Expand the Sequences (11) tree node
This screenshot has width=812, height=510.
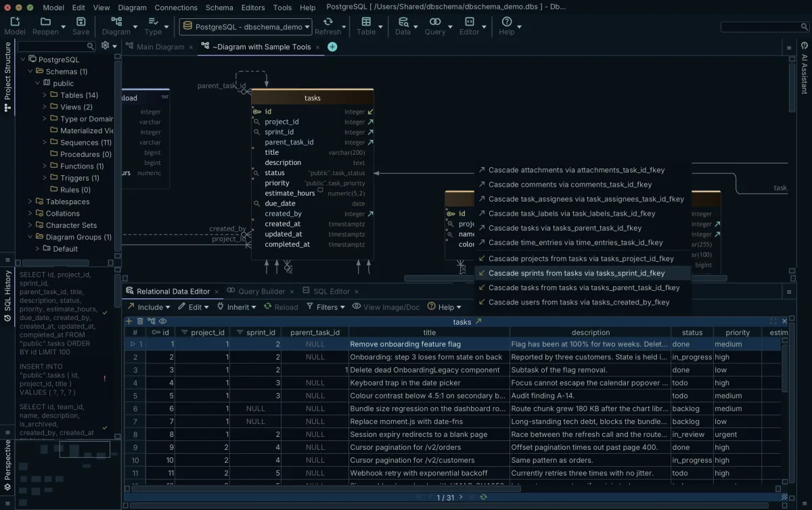45,143
